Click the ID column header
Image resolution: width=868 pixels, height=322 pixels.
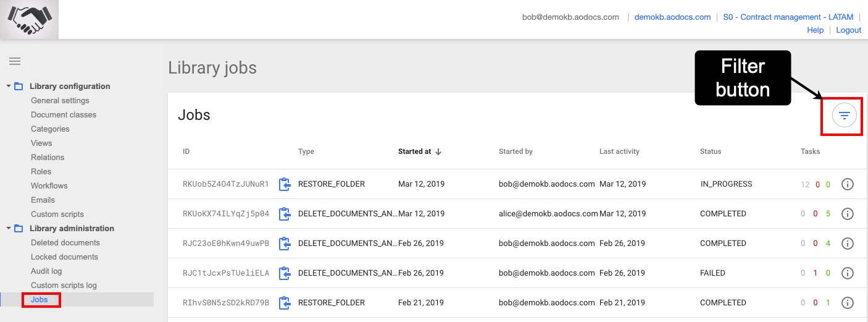point(186,151)
